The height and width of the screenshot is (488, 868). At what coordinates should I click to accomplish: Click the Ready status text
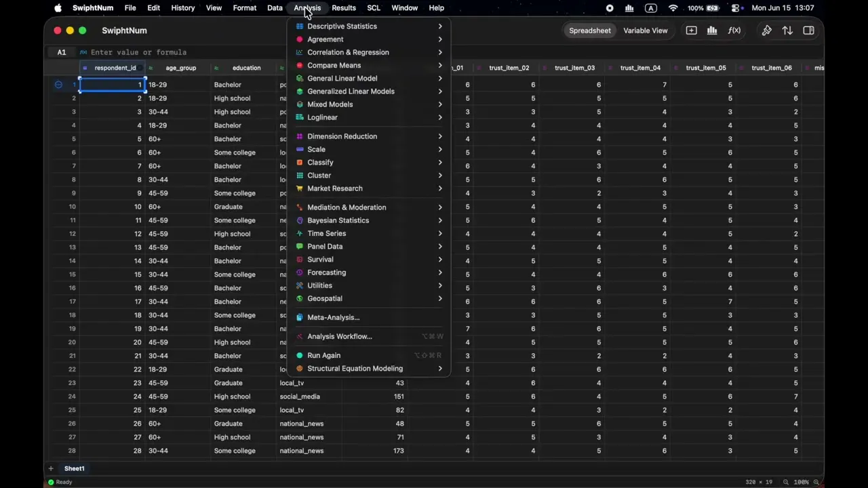[64, 482]
